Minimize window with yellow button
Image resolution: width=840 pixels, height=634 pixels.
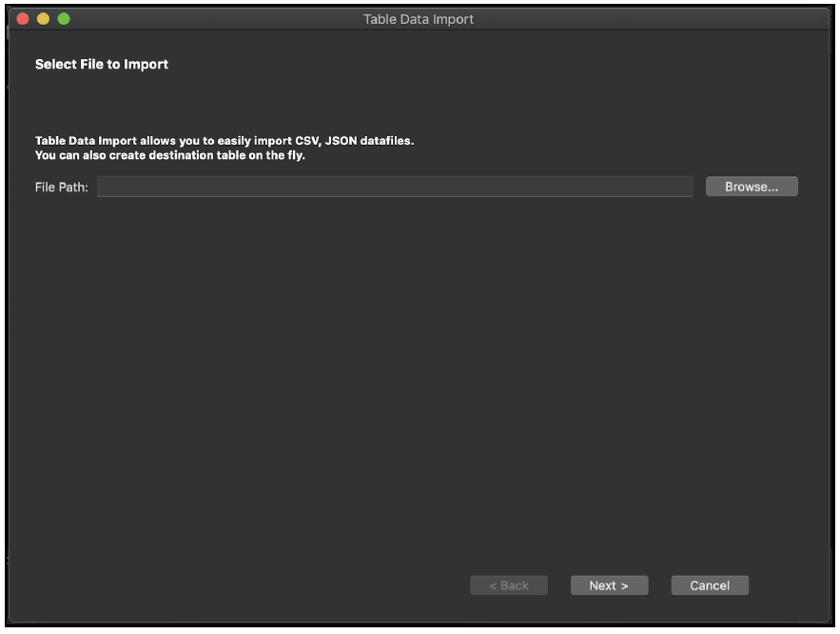(43, 19)
